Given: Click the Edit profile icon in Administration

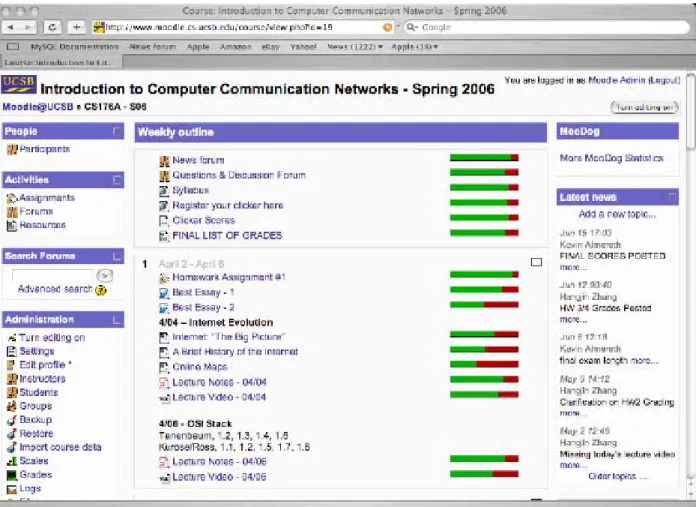Looking at the screenshot, I should click(12, 365).
